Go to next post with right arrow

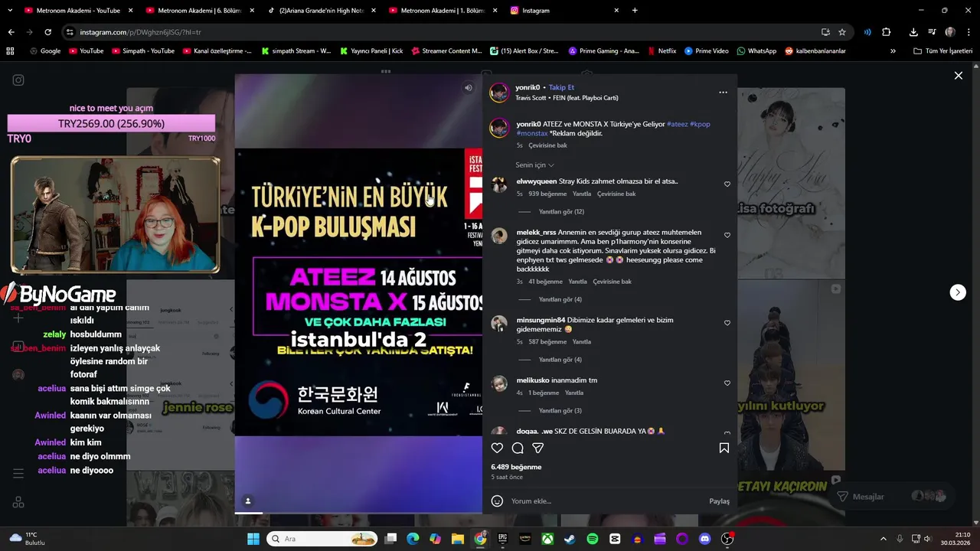pyautogui.click(x=958, y=292)
